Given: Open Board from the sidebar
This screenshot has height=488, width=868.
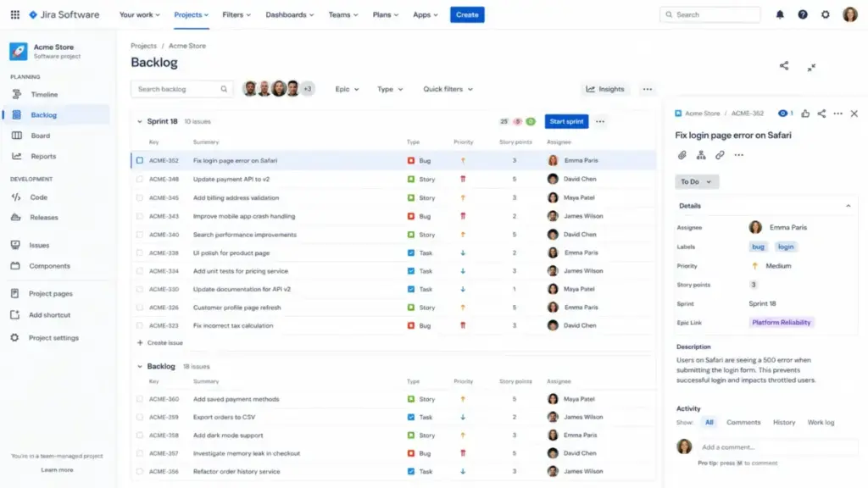Looking at the screenshot, I should click(41, 136).
